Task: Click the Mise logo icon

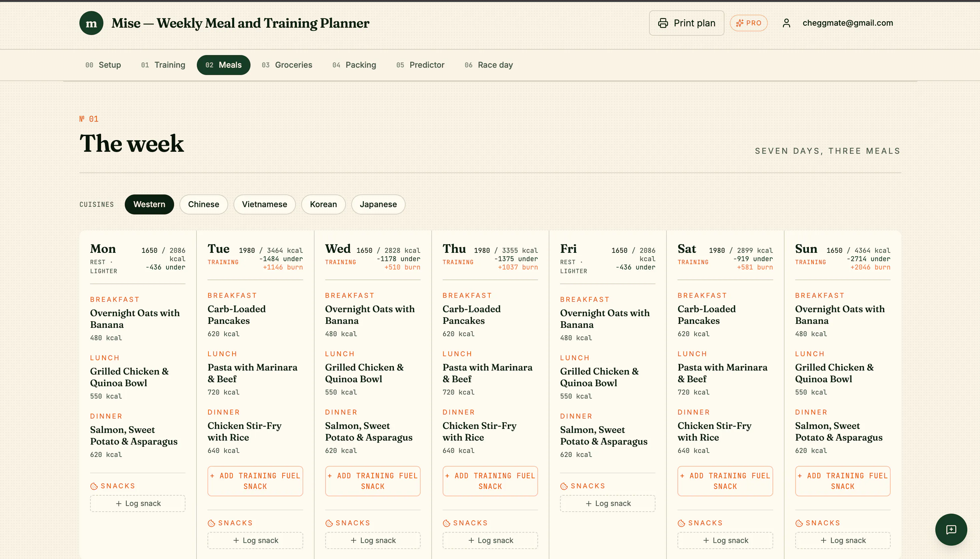Action: click(x=91, y=23)
